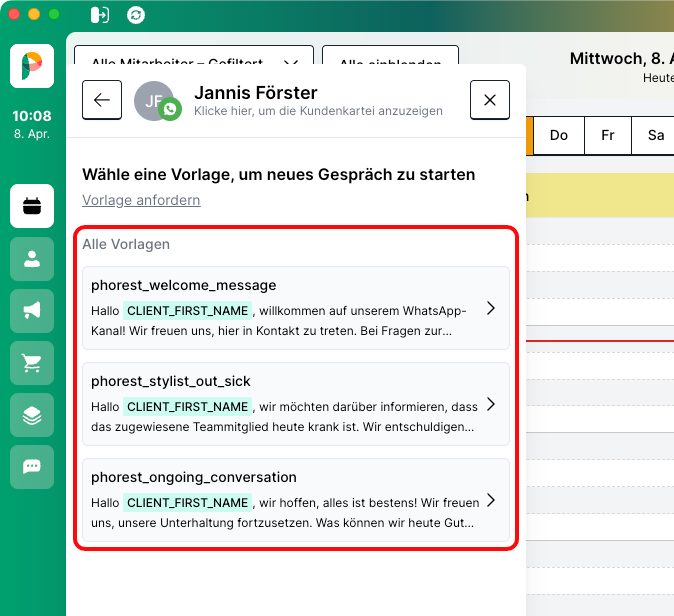
Task: Open the chat messages sidebar icon
Action: pos(32,467)
